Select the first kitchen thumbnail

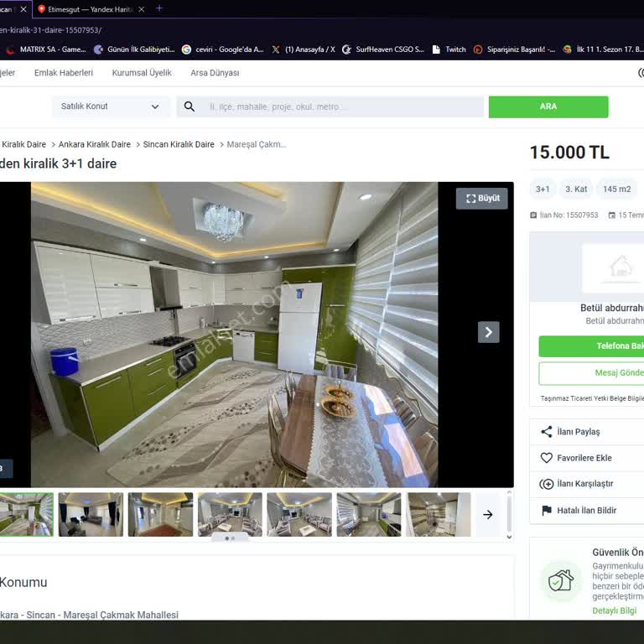27,515
